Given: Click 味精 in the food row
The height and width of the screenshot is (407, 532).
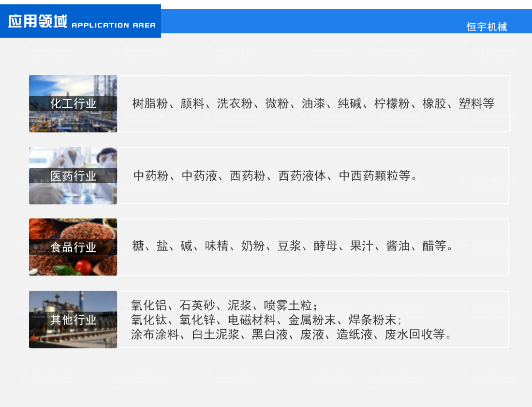Looking at the screenshot, I should [x=217, y=246].
